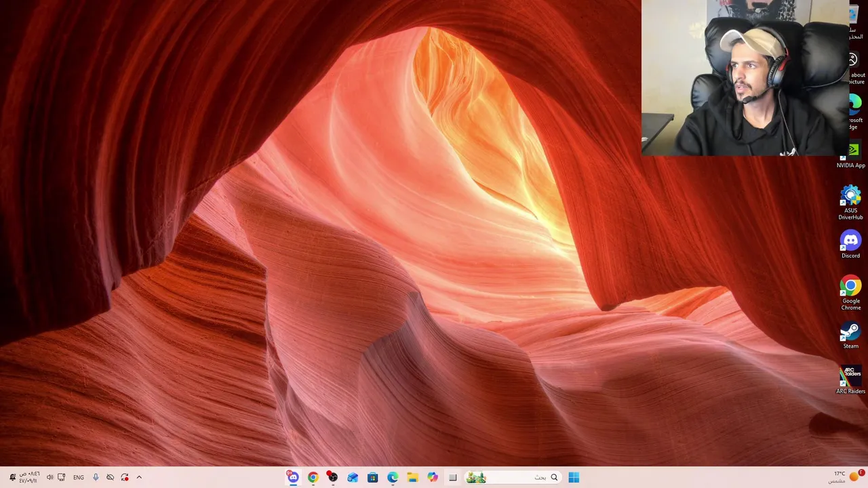The image size is (868, 488).
Task: Open Google Chrome from the taskbar
Action: pos(313,477)
